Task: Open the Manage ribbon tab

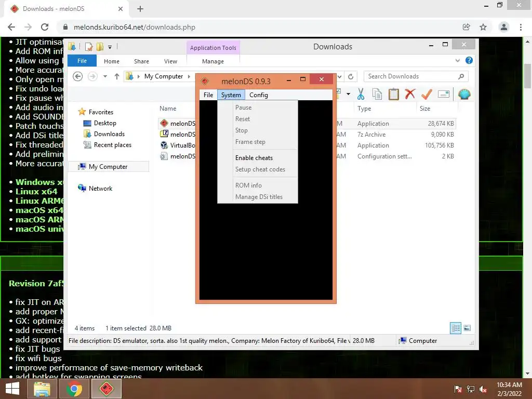Action: pos(213,61)
